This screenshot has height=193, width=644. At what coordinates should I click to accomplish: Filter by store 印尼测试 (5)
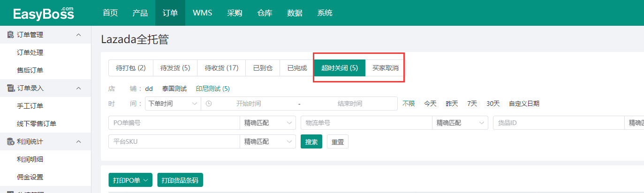click(x=212, y=89)
